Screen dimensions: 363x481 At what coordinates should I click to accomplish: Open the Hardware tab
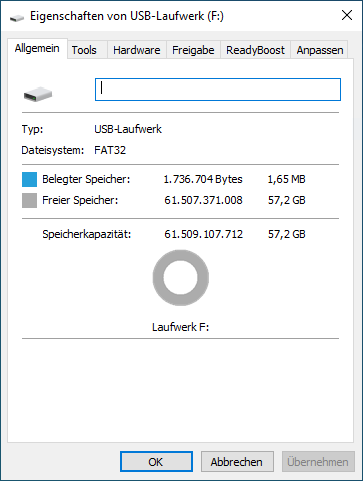[137, 50]
